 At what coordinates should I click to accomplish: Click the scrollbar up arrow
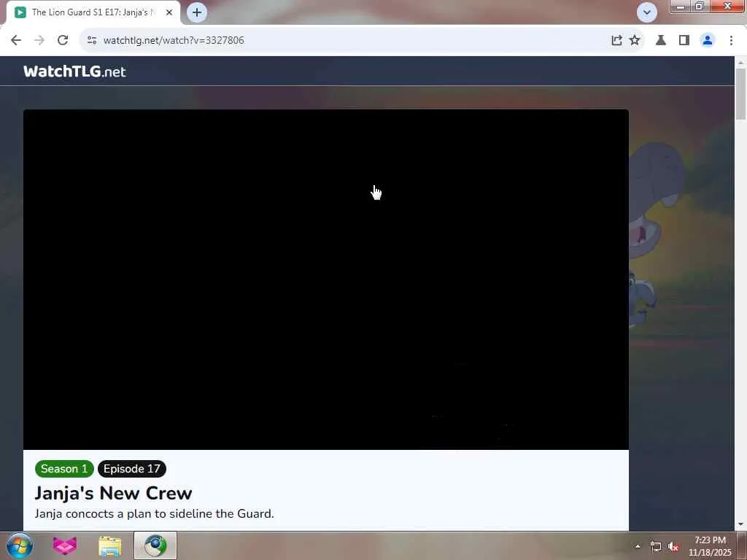tap(740, 63)
